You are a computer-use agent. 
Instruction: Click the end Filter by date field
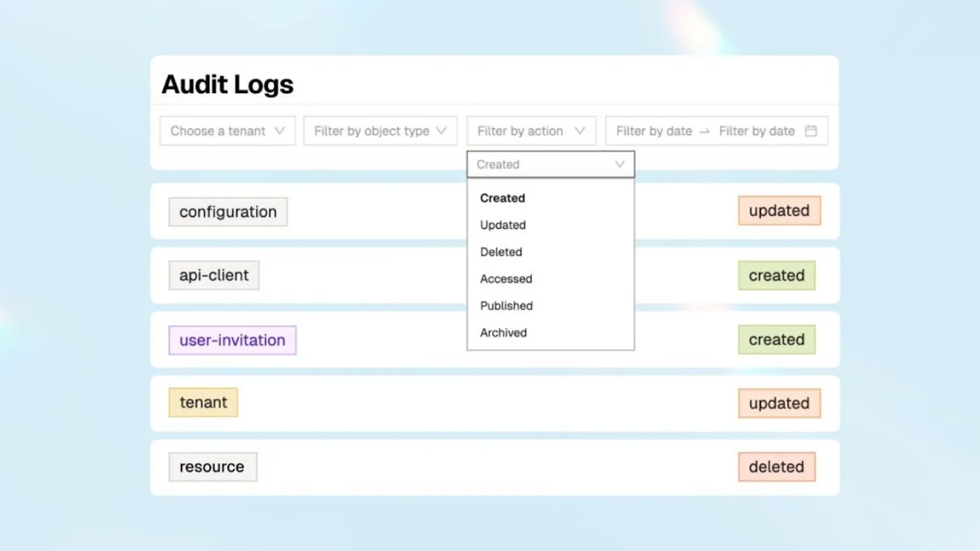click(x=756, y=131)
